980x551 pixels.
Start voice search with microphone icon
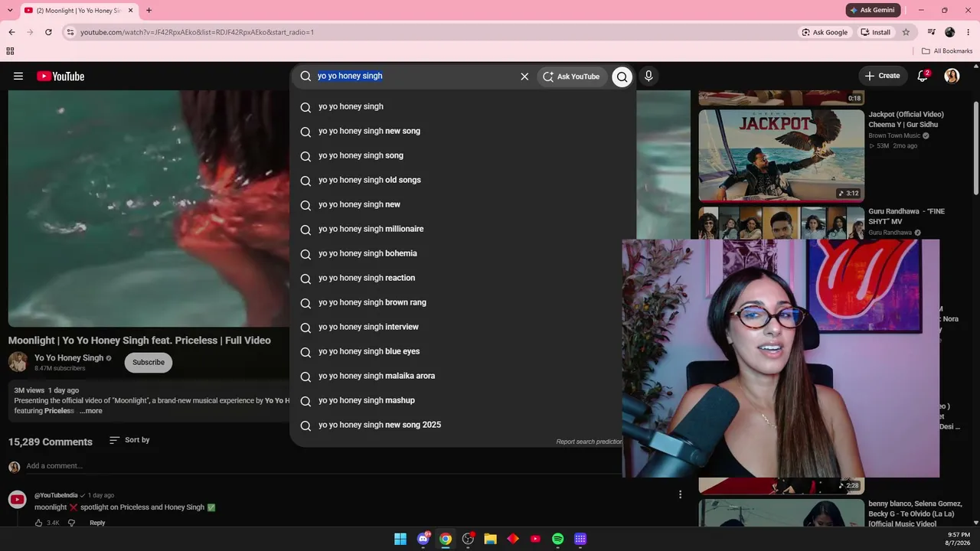(x=648, y=76)
